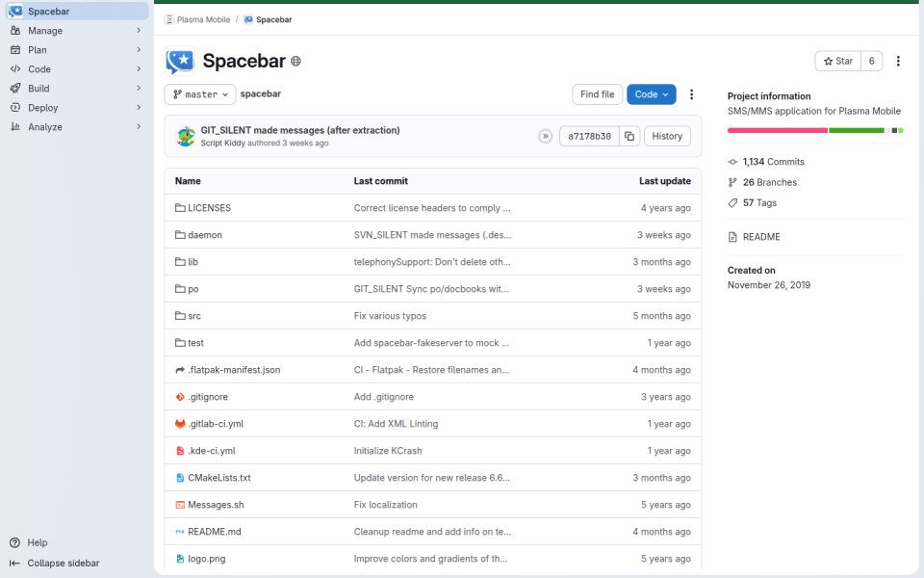This screenshot has width=924, height=578.
Task: Open Manage in the sidebar
Action: [77, 31]
